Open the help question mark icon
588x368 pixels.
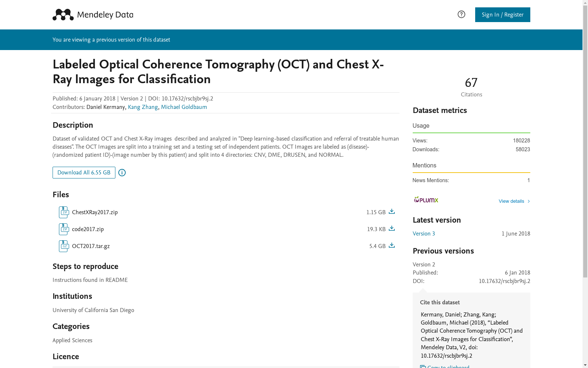click(x=461, y=14)
